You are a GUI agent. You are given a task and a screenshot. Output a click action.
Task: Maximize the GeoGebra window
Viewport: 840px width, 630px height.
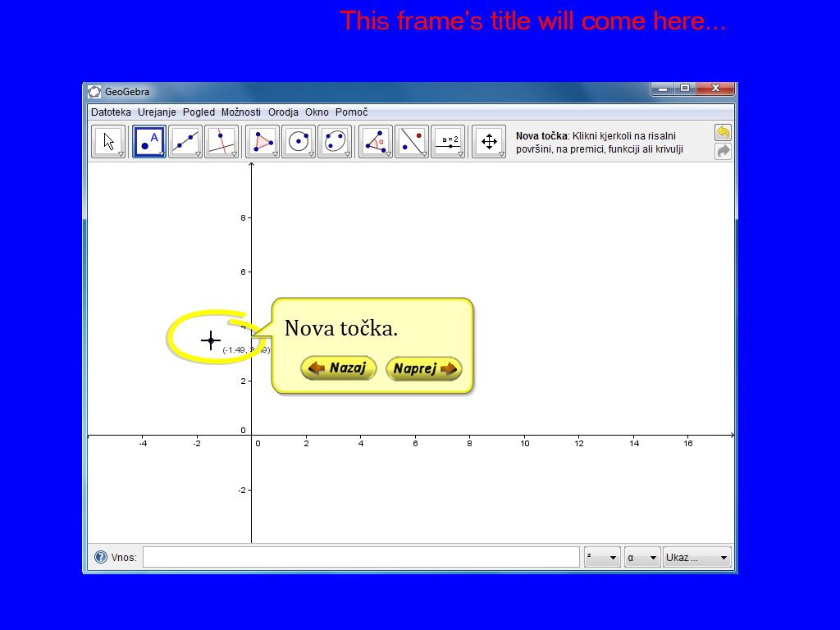(685, 89)
